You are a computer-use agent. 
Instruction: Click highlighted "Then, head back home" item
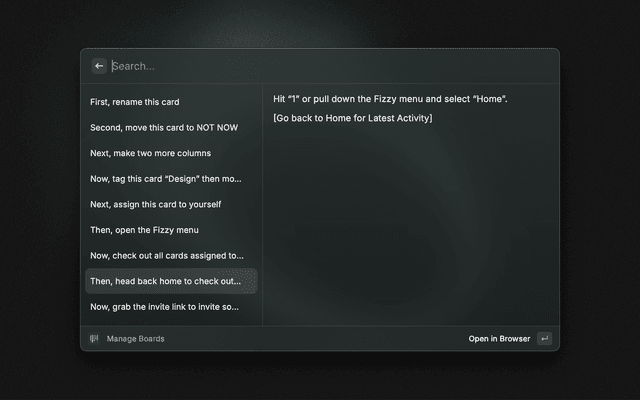coord(171,281)
